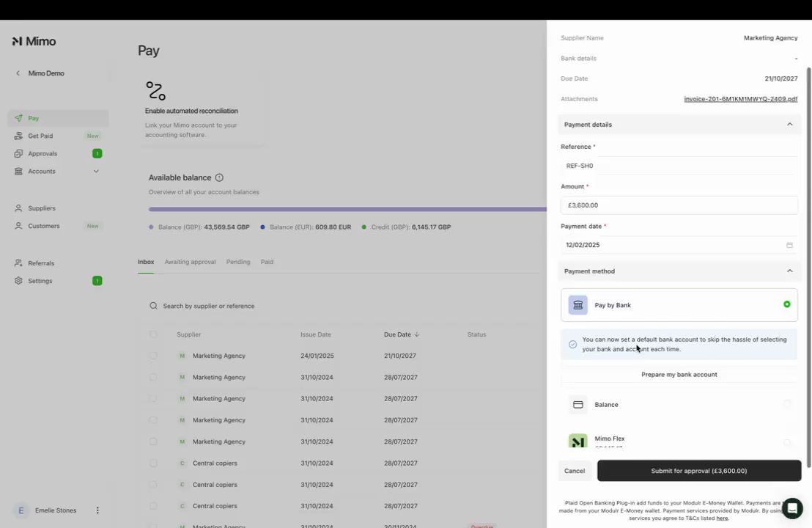Check the first Central copiers row checkbox
Screen dimensions: 812x528
point(152,463)
